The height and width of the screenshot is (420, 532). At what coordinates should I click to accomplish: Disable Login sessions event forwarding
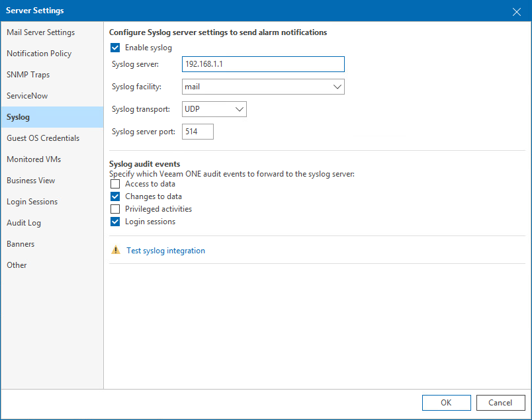[x=115, y=221]
